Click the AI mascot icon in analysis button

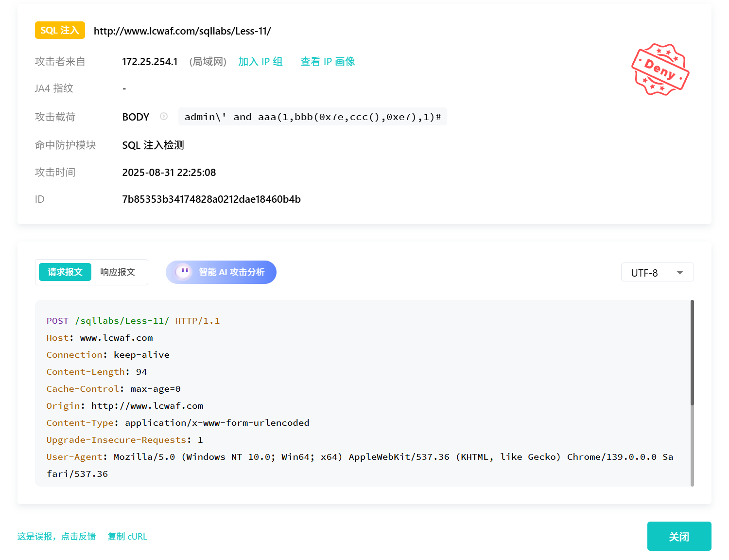(x=184, y=272)
